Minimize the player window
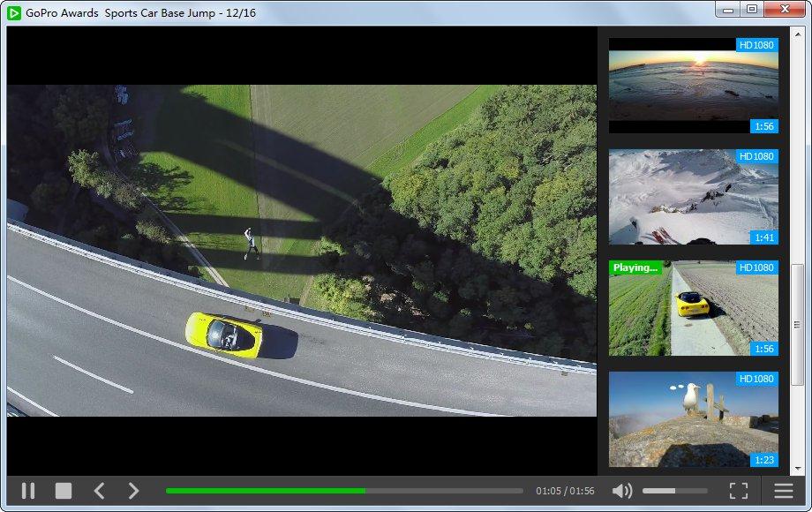This screenshot has width=812, height=512. (727, 10)
